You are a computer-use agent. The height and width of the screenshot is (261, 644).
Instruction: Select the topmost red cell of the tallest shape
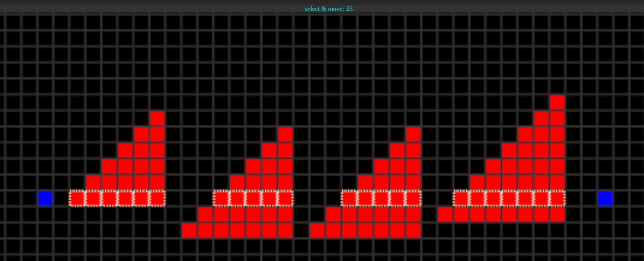[x=557, y=103]
